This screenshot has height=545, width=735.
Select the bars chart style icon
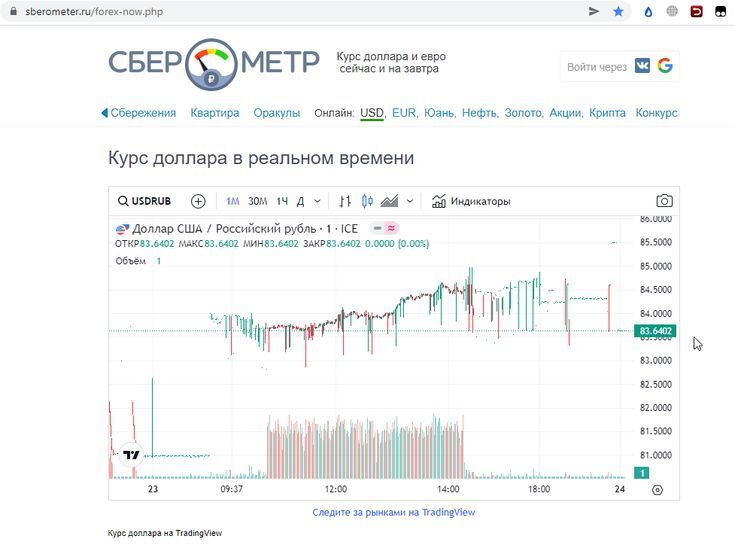pos(345,201)
